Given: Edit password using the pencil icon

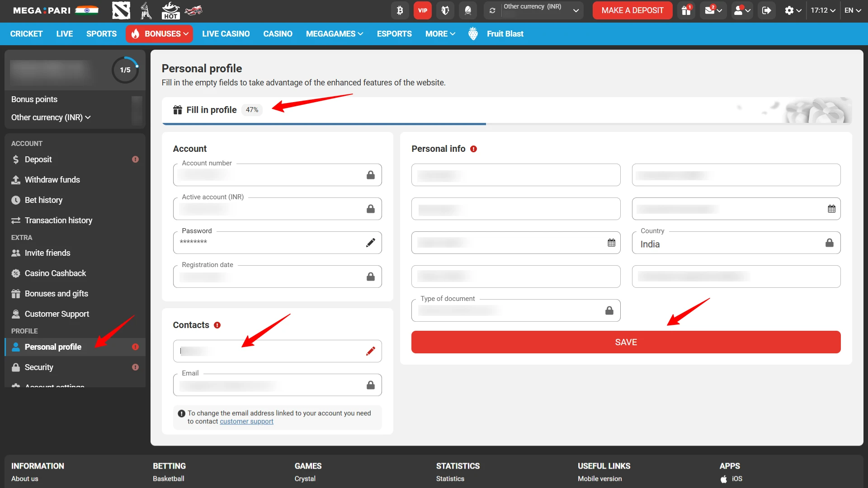Looking at the screenshot, I should point(371,243).
